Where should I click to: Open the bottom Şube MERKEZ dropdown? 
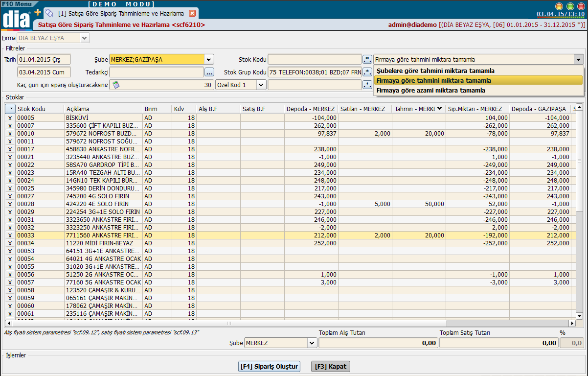coord(312,343)
